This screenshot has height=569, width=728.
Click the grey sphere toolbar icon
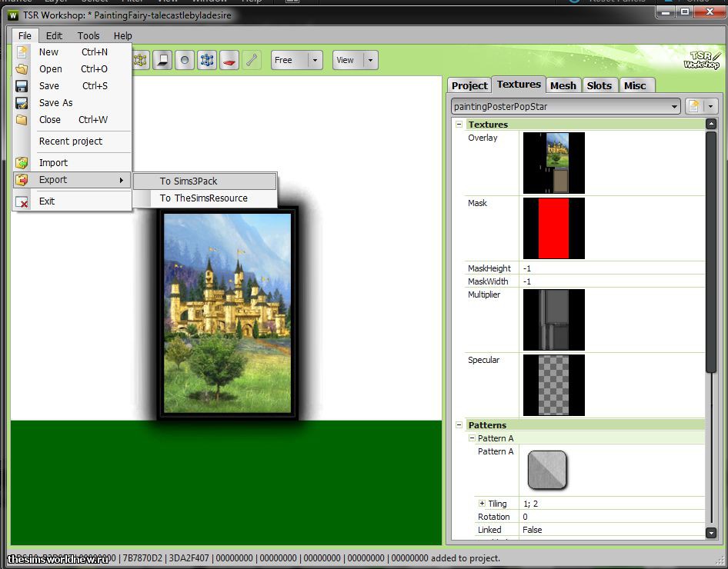185,60
